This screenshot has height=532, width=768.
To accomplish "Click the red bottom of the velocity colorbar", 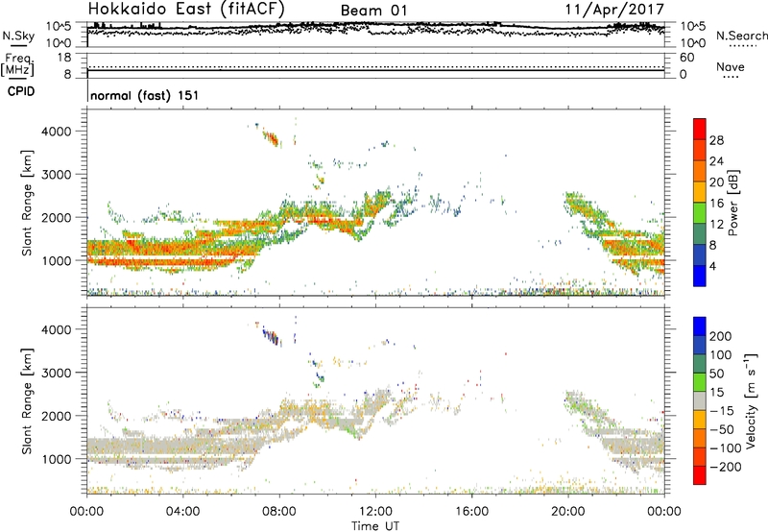I will click(x=700, y=475).
